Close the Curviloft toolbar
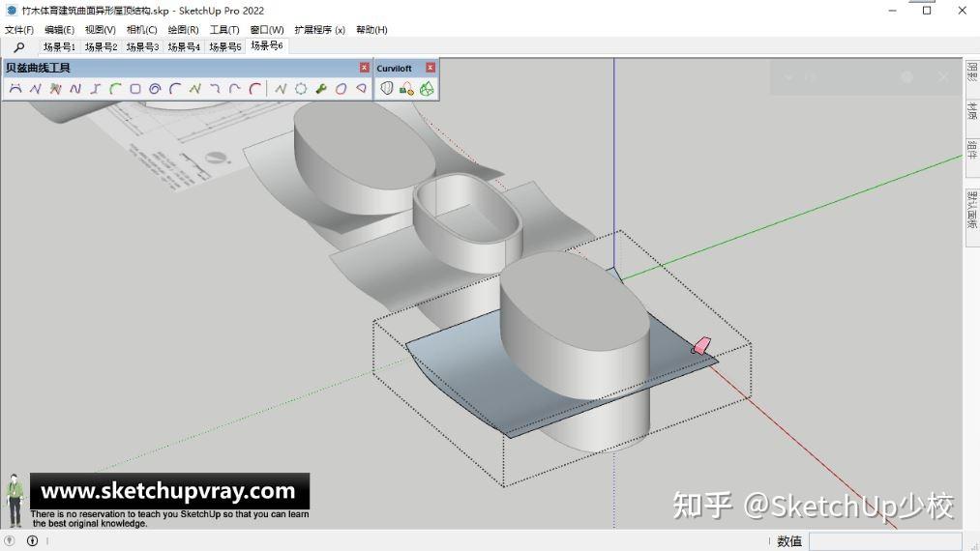Image resolution: width=980 pixels, height=551 pixels. click(x=431, y=68)
